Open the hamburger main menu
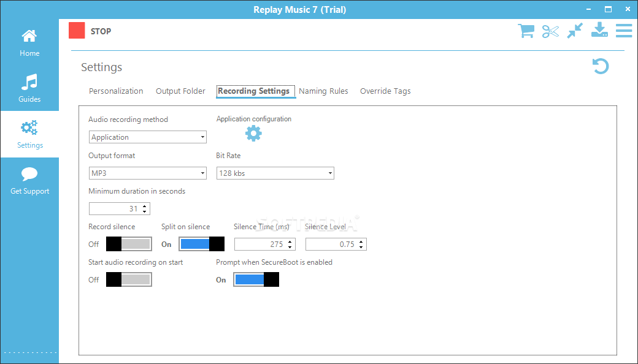Screen dimensions: 638x364 click(624, 31)
